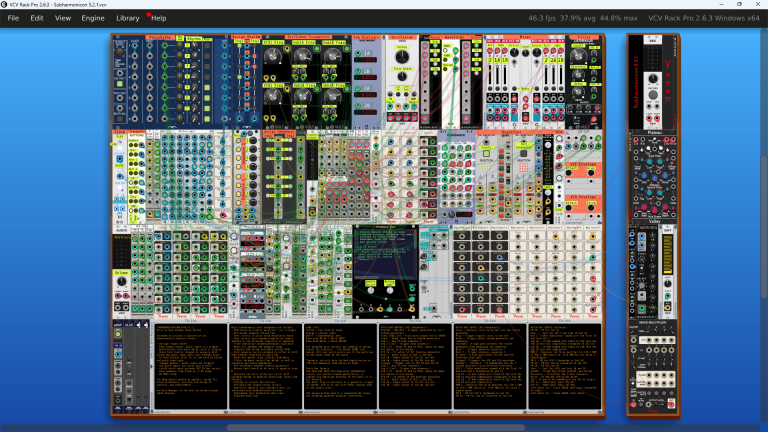Toggle the Assign Rhythm Seq1 button on row 1

(x=240, y=46)
